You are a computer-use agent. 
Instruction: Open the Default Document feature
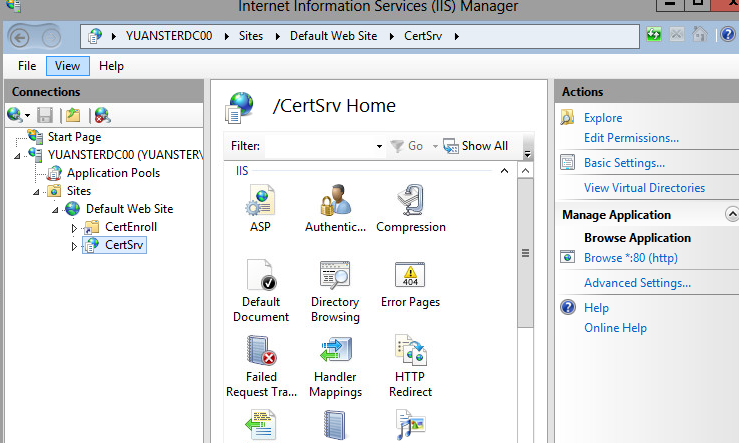(x=261, y=291)
